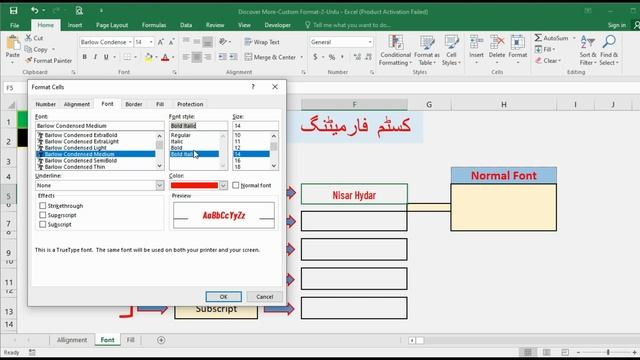This screenshot has height=360, width=640.
Task: Click OK in Format Cells dialog
Action: point(224,297)
